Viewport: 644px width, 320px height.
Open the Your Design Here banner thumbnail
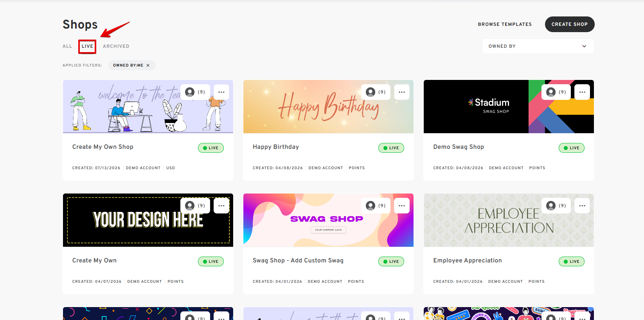(148, 220)
